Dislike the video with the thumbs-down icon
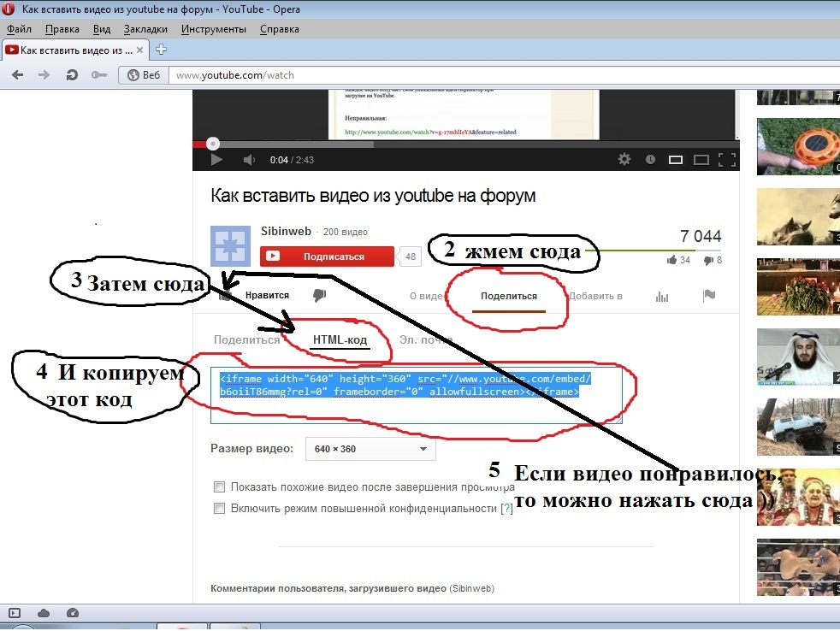The width and height of the screenshot is (840, 631). [x=319, y=295]
